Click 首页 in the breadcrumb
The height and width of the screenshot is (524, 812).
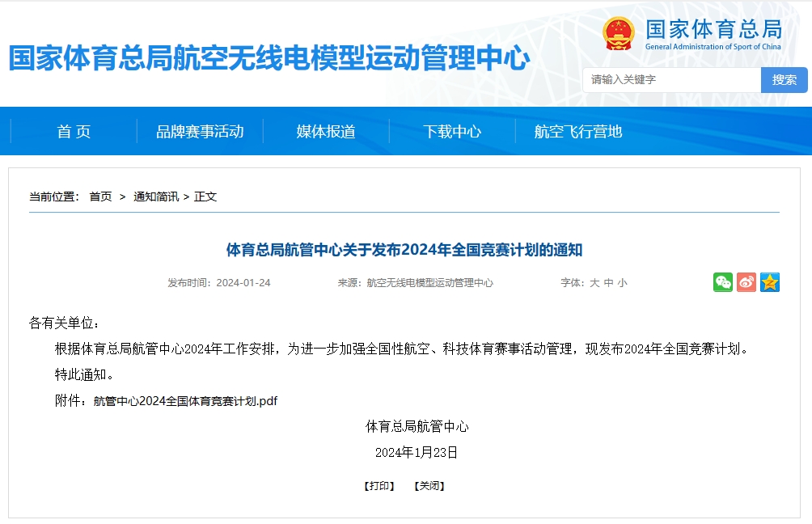[x=100, y=196]
